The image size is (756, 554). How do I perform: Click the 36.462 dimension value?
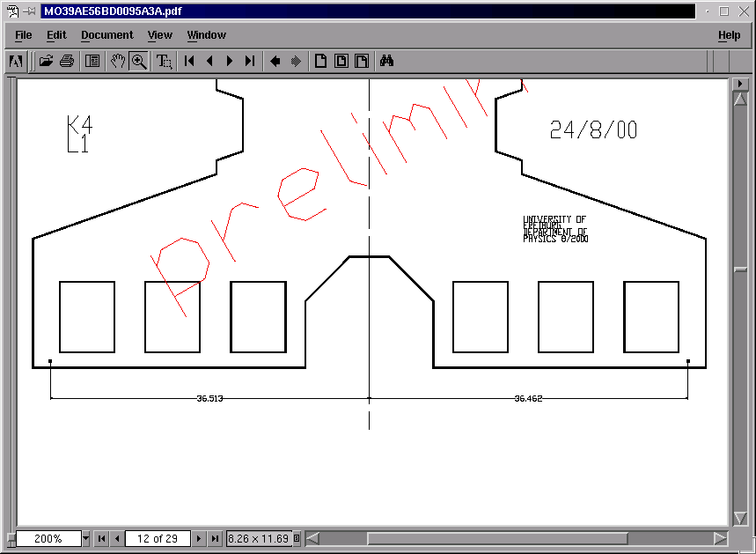(528, 399)
